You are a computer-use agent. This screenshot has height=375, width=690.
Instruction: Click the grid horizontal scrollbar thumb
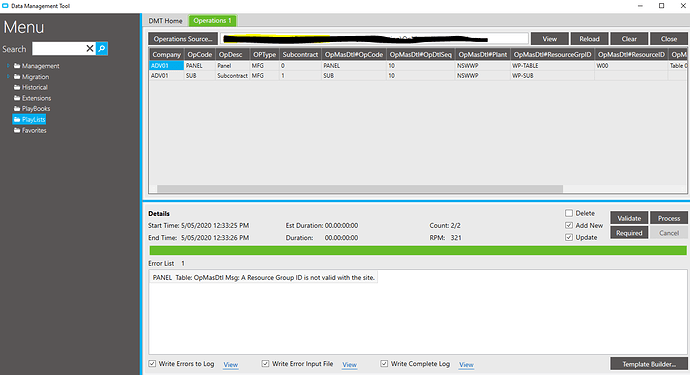(360, 189)
